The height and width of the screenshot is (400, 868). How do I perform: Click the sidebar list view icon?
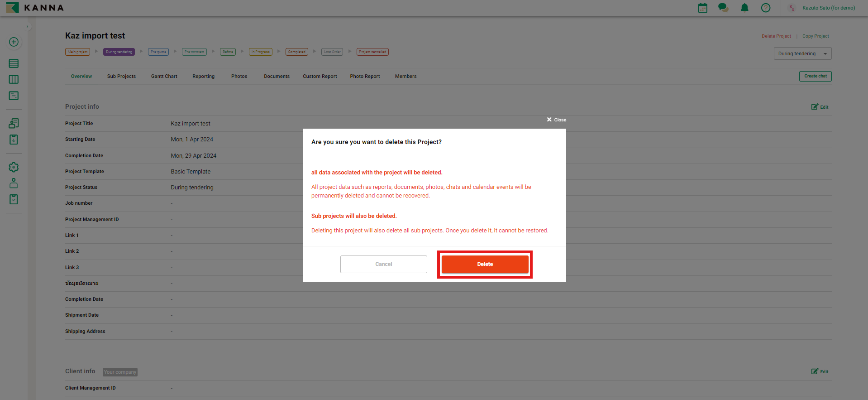coord(14,63)
